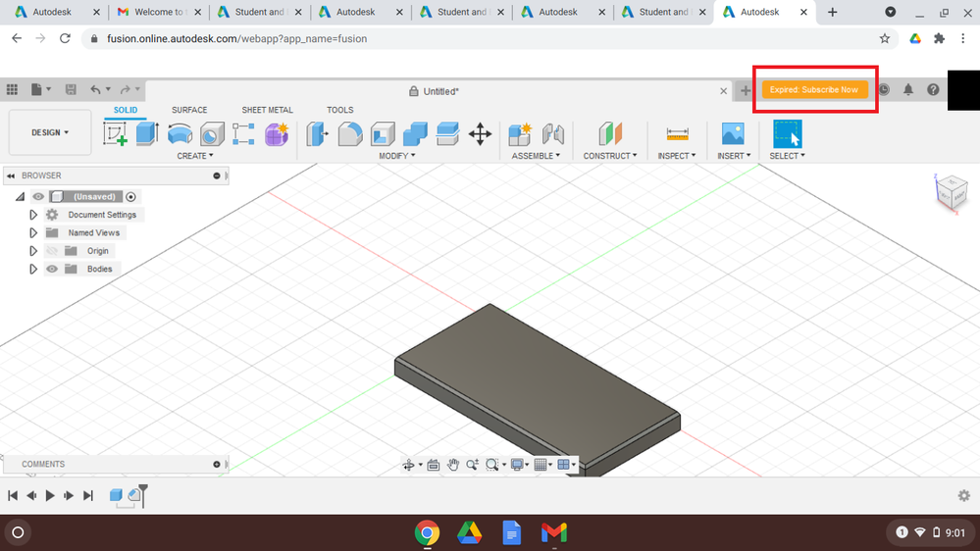The image size is (980, 551).
Task: Switch to the Welcome Gmail browser tab
Action: [159, 12]
